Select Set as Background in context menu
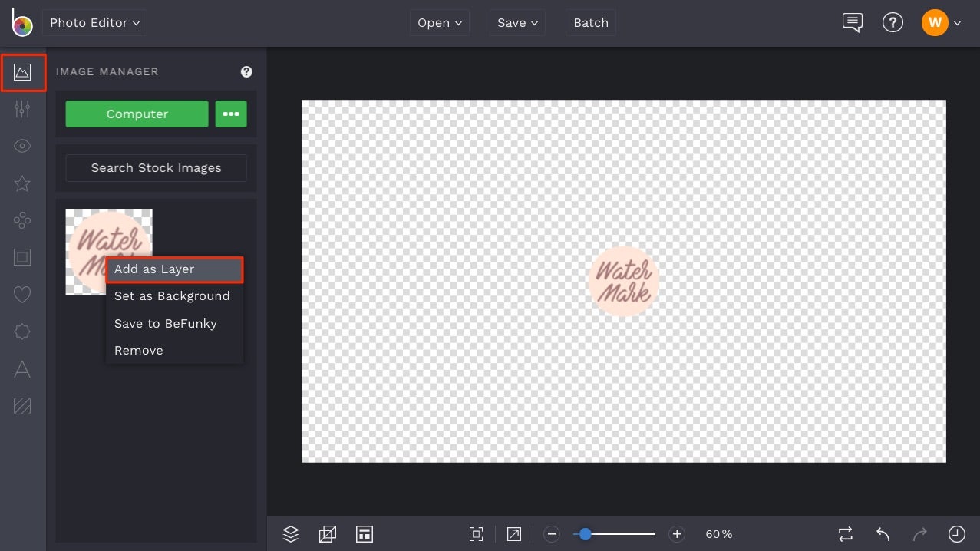Screen dimensions: 980x551 171,295
